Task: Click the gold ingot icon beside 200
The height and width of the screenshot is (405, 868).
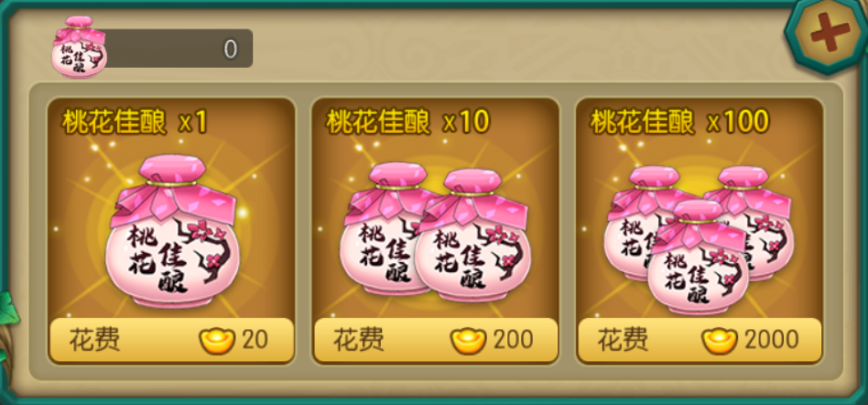Action: tap(468, 340)
